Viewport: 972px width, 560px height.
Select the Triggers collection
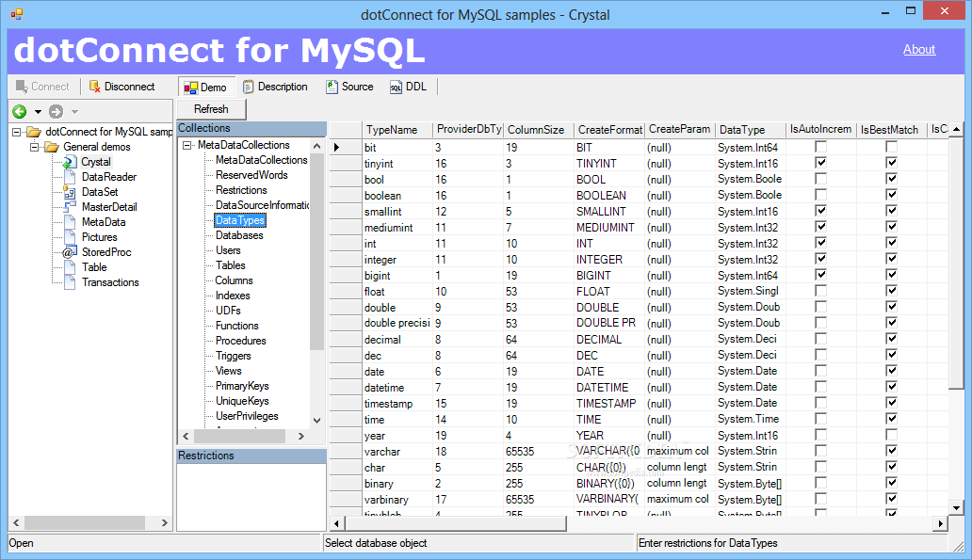click(x=233, y=356)
